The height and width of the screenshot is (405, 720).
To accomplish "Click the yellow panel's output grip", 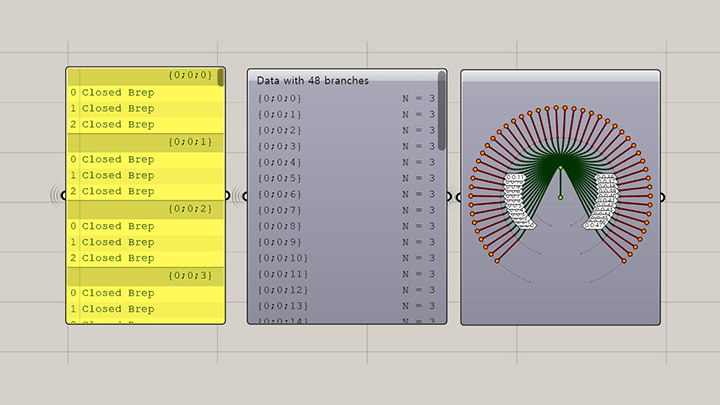I will [227, 196].
